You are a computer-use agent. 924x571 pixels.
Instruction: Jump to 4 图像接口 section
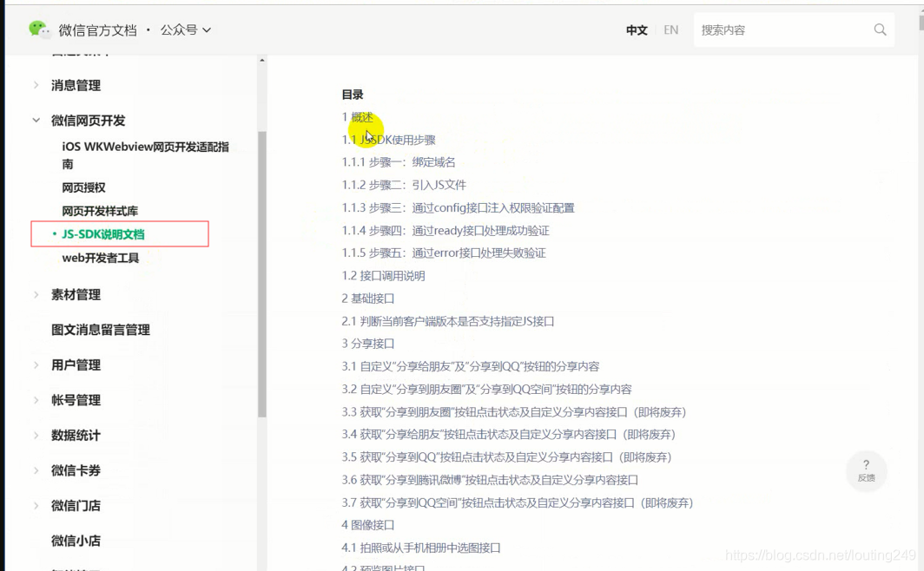point(368,524)
